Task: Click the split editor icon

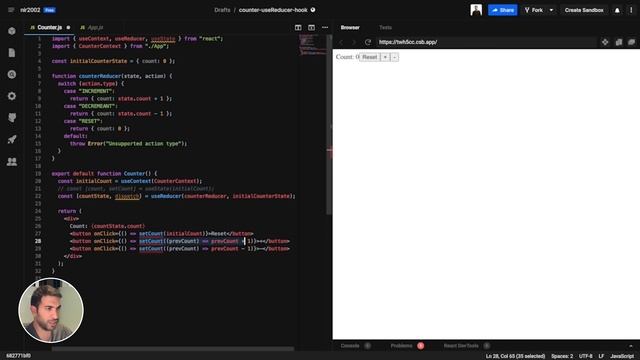Action: coord(298,27)
